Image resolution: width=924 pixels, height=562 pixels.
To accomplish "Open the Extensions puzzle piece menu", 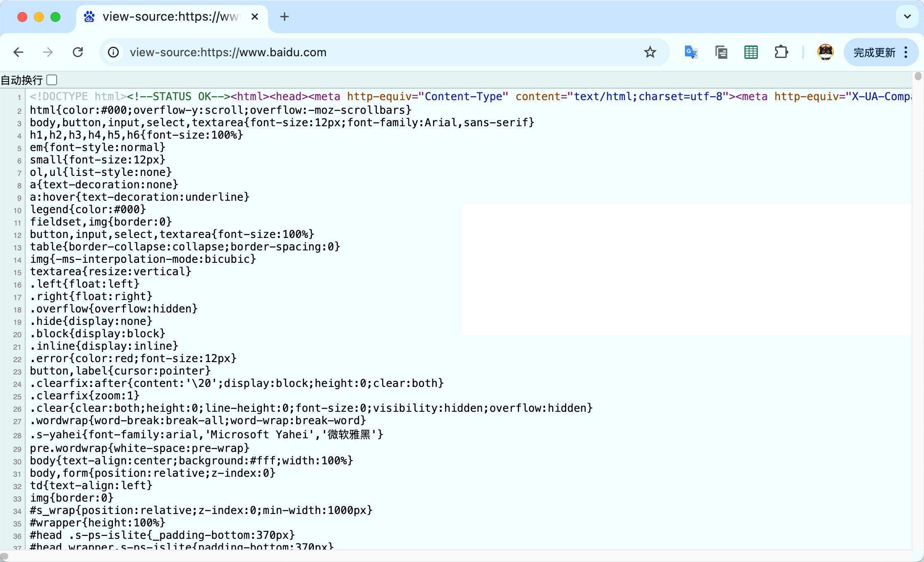I will [781, 52].
